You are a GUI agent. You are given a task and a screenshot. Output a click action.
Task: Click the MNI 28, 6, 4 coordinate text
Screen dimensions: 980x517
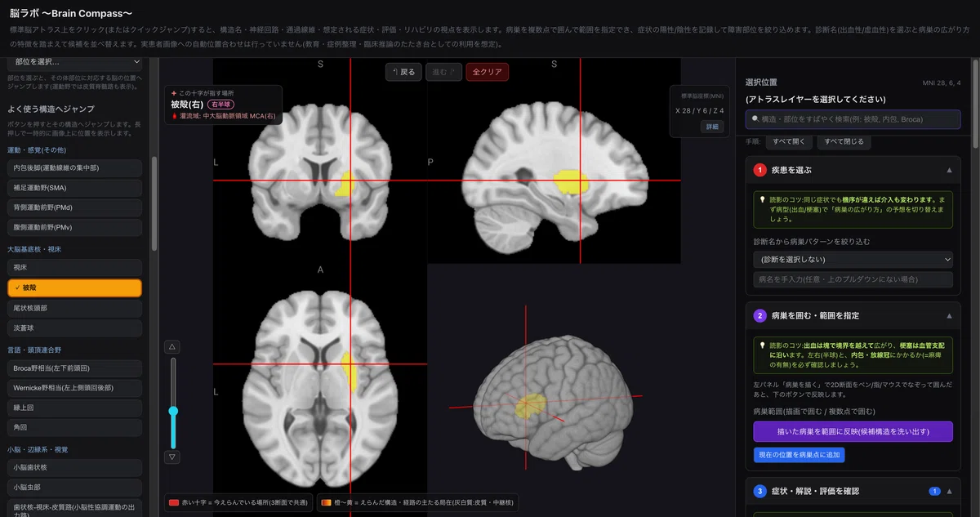[x=942, y=82]
